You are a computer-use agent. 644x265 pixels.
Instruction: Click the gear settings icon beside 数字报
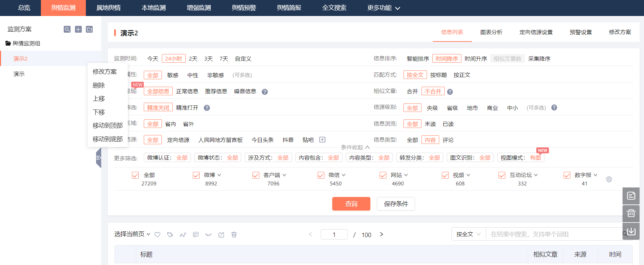pyautogui.click(x=609, y=179)
